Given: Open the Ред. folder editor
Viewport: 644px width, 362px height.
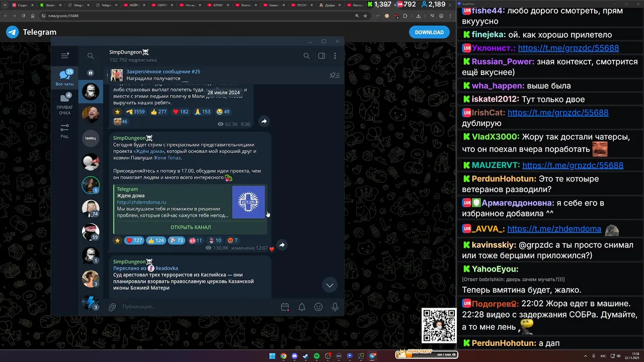Looking at the screenshot, I should pyautogui.click(x=64, y=131).
